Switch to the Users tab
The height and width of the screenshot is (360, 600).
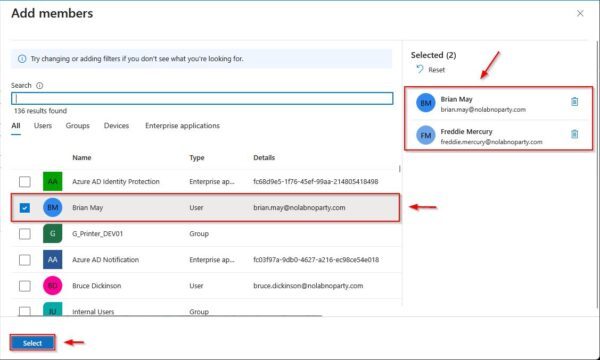point(43,126)
